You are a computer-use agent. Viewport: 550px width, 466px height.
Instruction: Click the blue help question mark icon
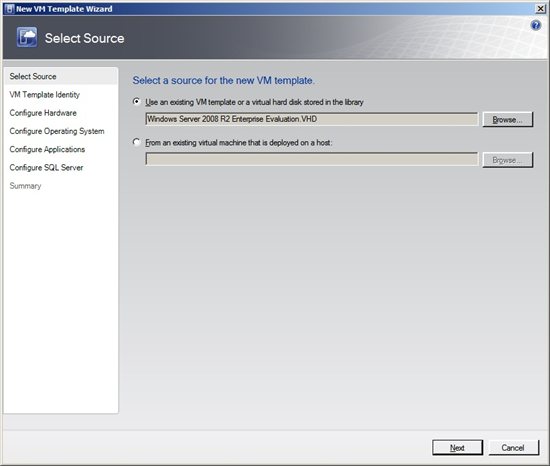pos(536,25)
